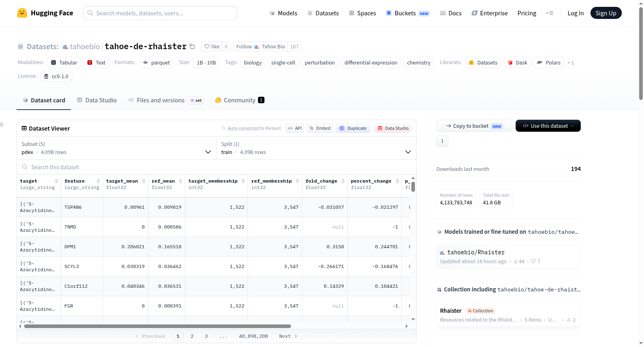Like the tahoe-de-rhaister dataset
This screenshot has height=347, width=644.
(x=212, y=46)
